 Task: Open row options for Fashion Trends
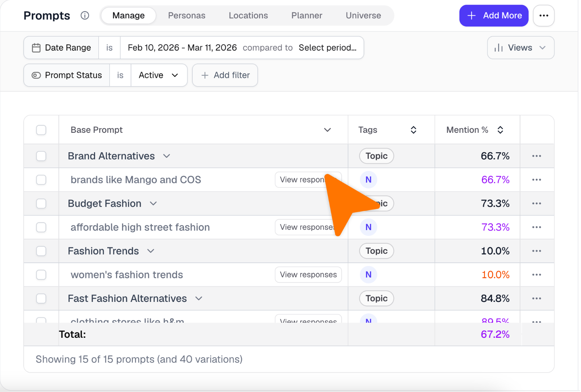pos(536,251)
